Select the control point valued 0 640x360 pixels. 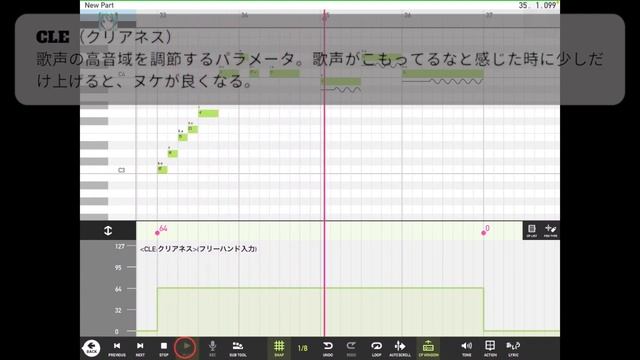484,233
